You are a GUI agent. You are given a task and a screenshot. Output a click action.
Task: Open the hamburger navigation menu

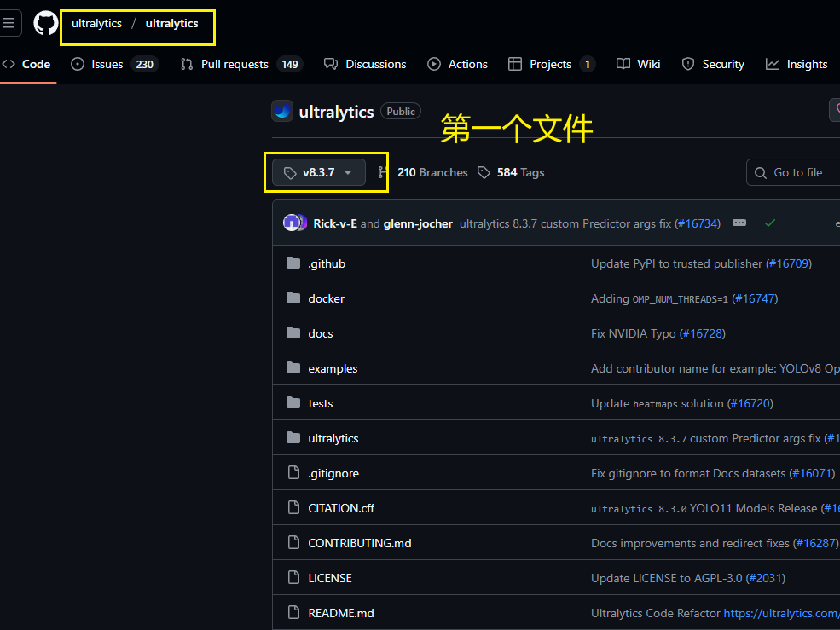click(9, 23)
